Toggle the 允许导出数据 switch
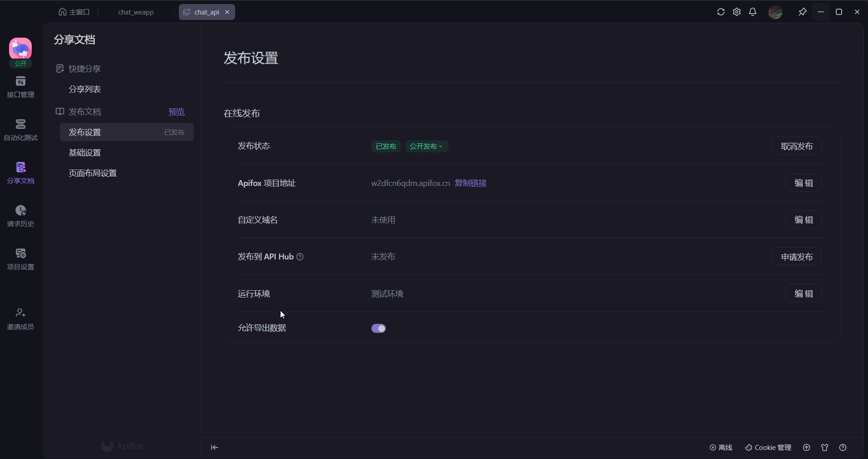 pyautogui.click(x=379, y=329)
